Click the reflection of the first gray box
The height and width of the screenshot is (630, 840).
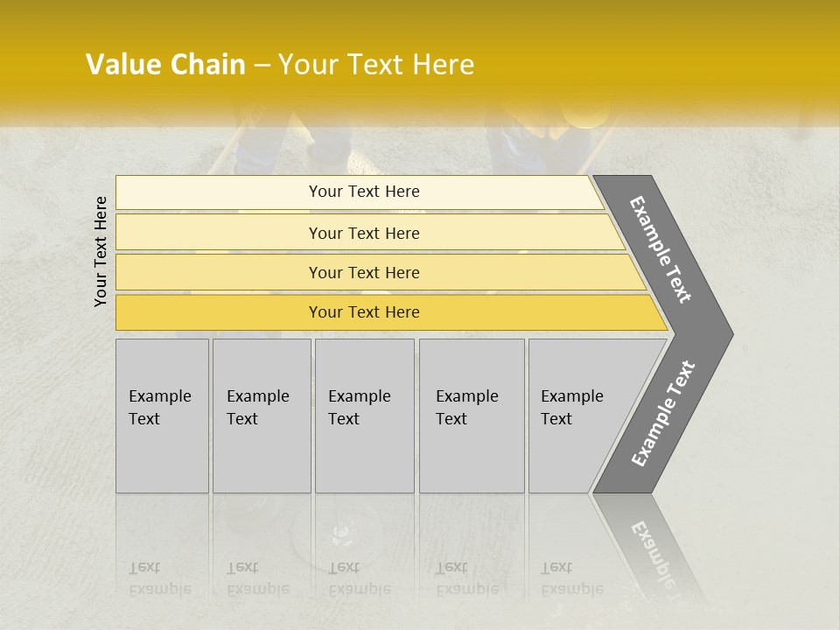(x=162, y=551)
